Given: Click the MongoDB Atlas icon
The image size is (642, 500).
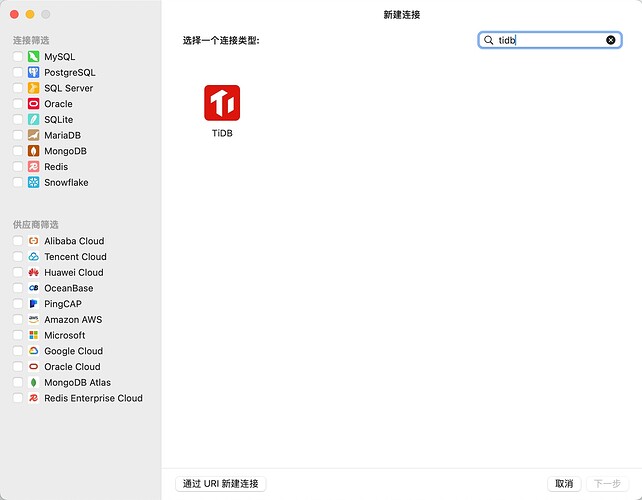Looking at the screenshot, I should click(34, 382).
